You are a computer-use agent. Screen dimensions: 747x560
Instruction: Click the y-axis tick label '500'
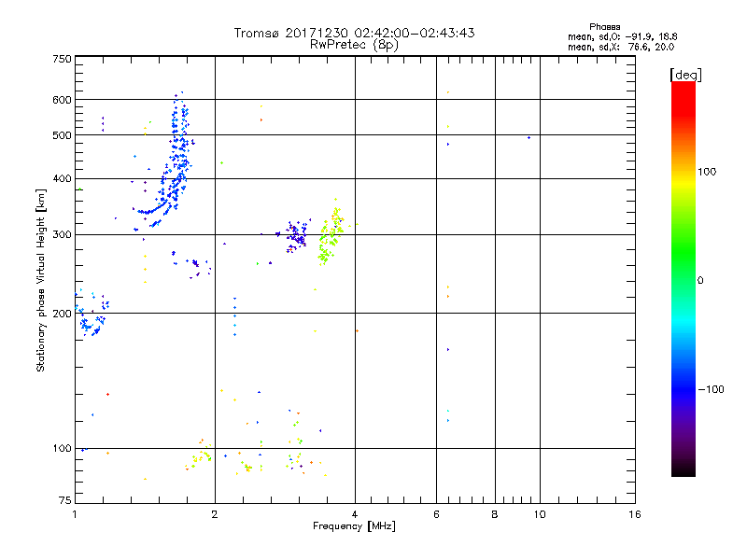pyautogui.click(x=62, y=135)
